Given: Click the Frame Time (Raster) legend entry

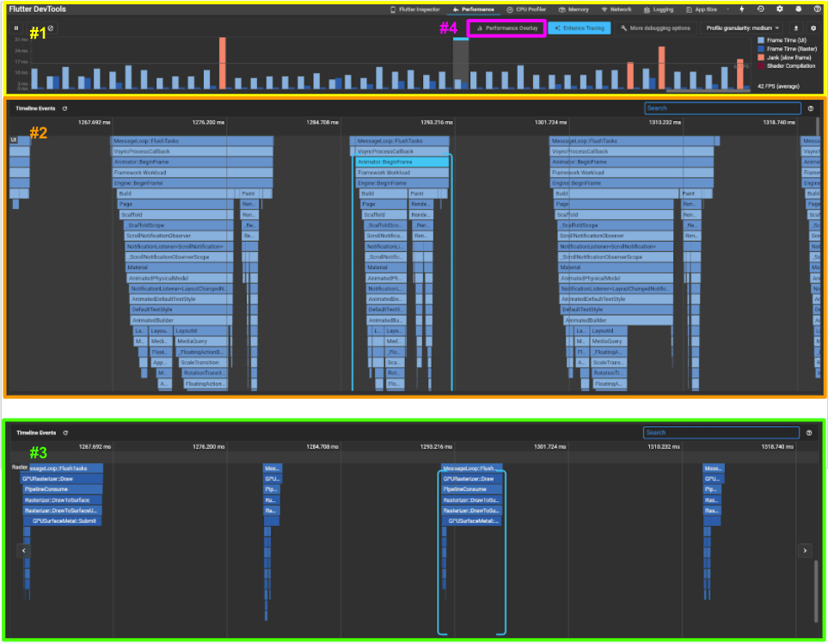Looking at the screenshot, I should click(787, 48).
